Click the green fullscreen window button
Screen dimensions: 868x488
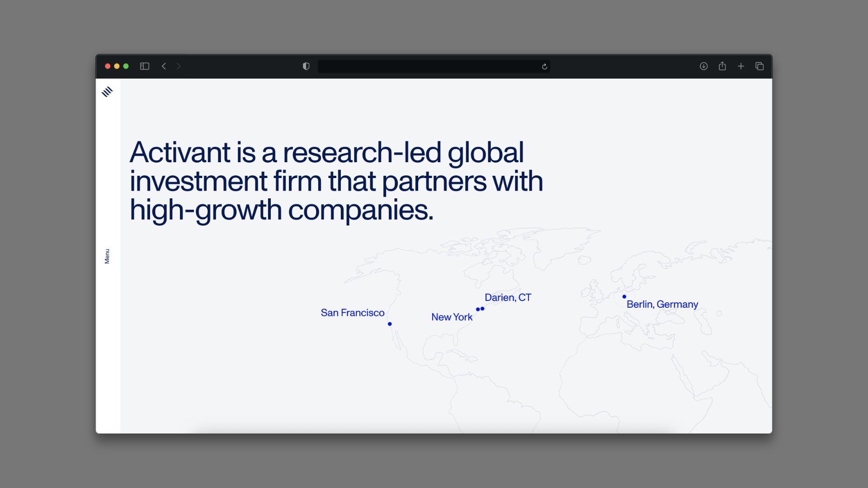[126, 66]
